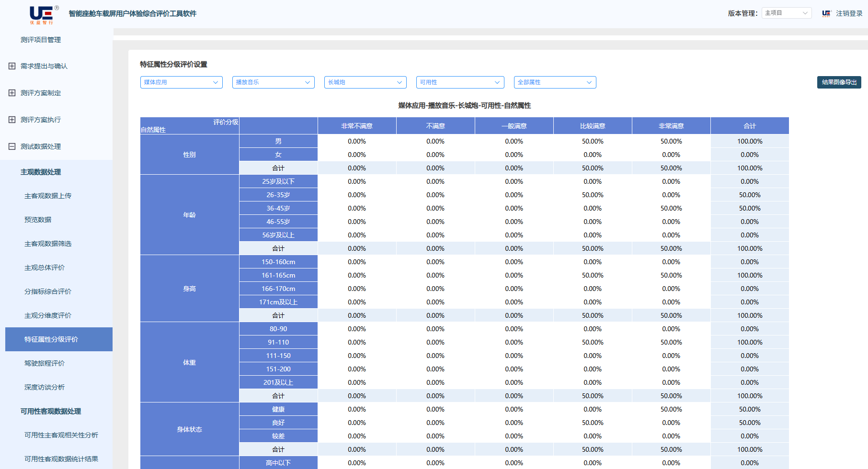Open 主观分维度评价 page
Viewport: 868px width, 469px height.
48,315
